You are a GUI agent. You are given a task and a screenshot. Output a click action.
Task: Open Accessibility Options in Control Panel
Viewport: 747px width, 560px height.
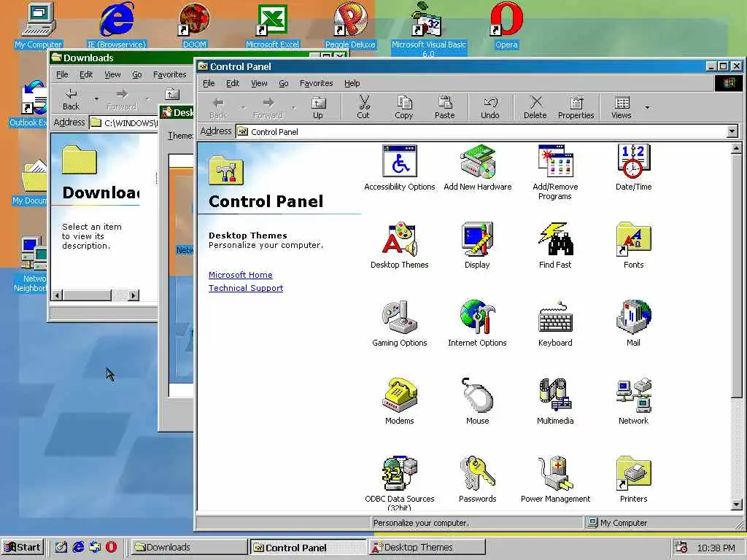(x=399, y=168)
